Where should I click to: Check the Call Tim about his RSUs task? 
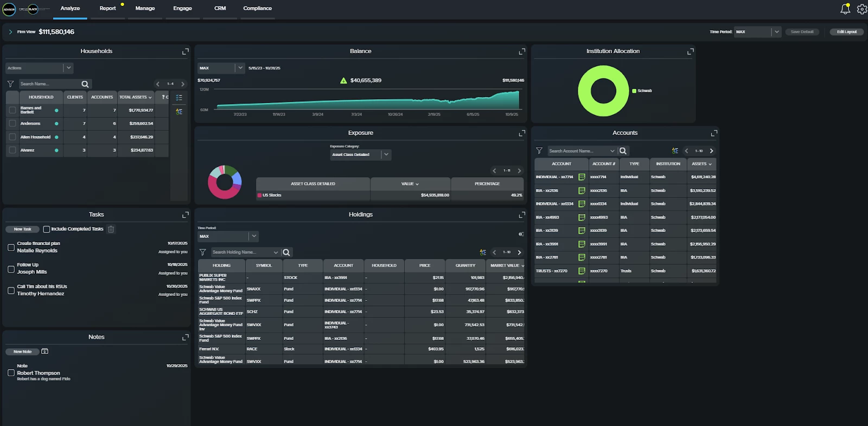click(11, 291)
